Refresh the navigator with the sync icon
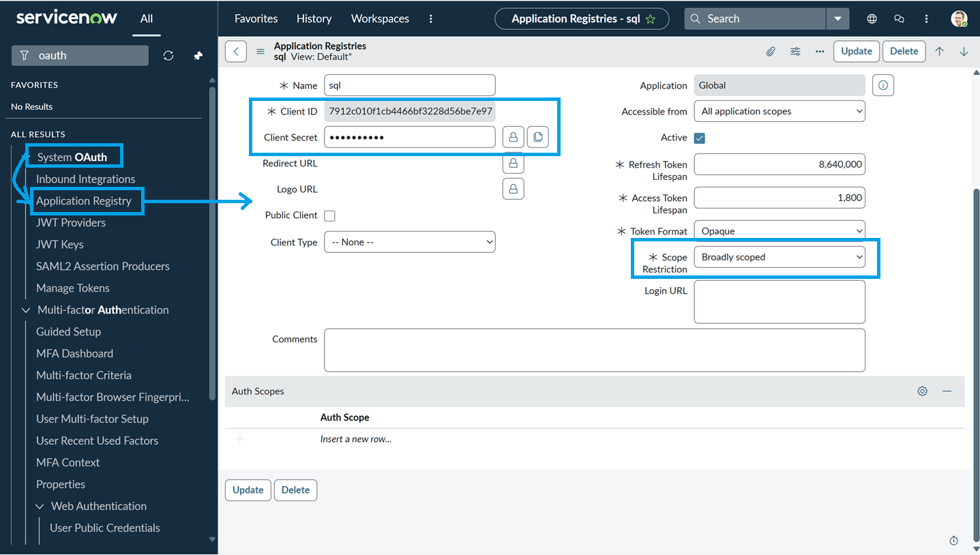 pos(168,56)
